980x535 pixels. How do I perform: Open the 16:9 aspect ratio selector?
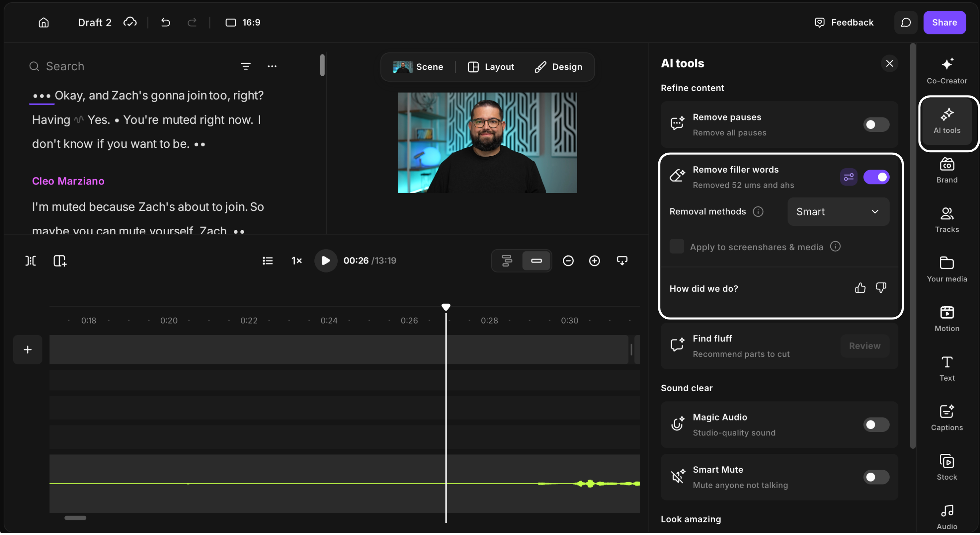tap(243, 22)
